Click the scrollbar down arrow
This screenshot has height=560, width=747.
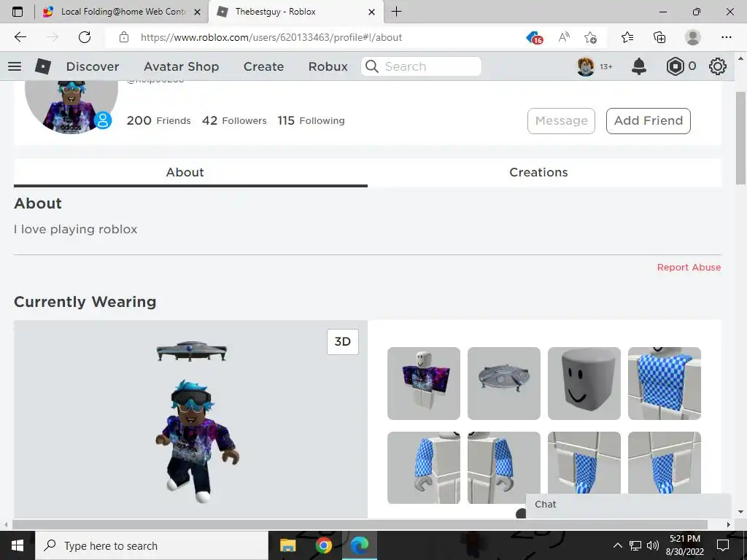coord(740,512)
